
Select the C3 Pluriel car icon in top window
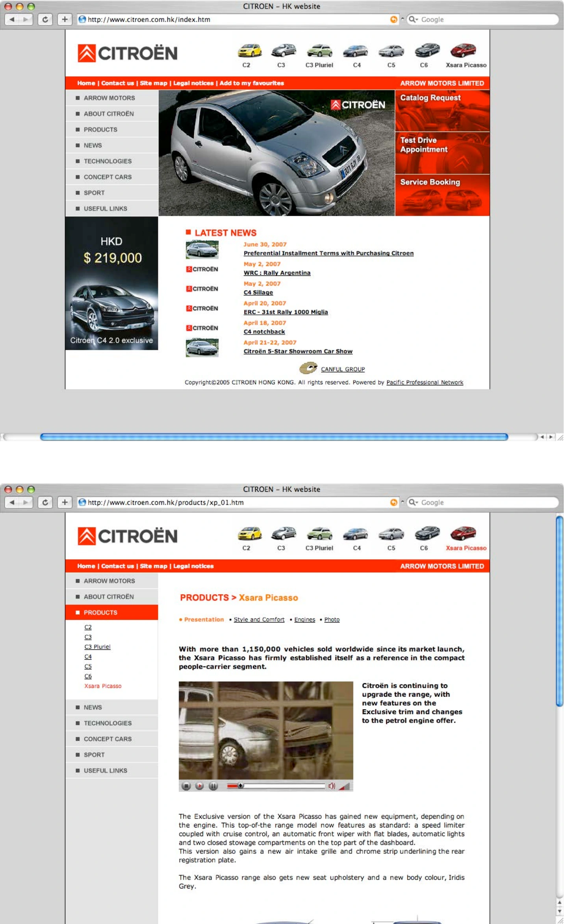pos(319,50)
